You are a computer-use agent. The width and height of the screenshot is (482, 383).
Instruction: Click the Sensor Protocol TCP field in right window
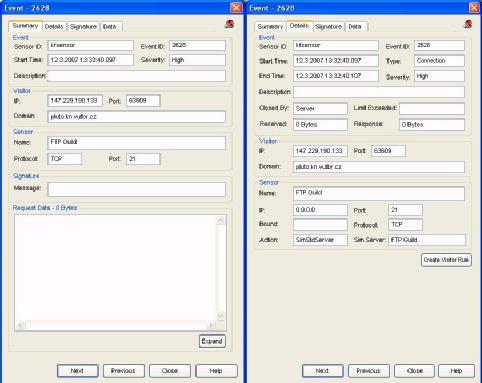[x=406, y=225]
